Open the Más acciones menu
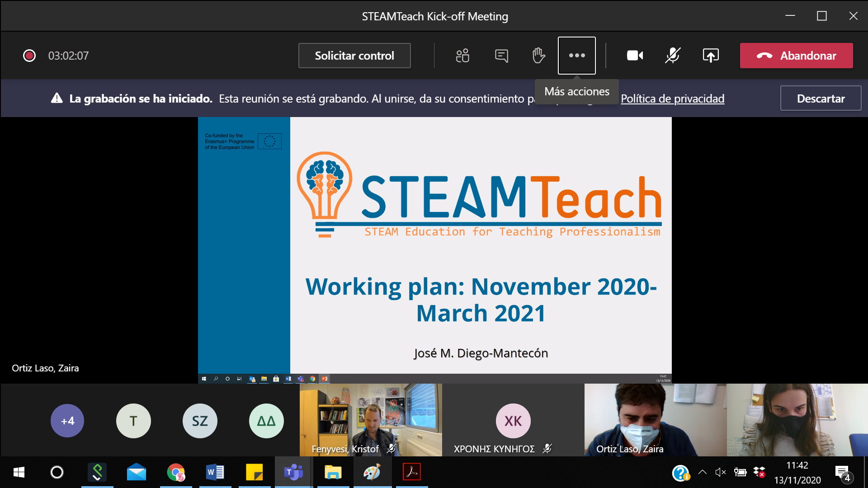The width and height of the screenshot is (868, 488). click(576, 55)
